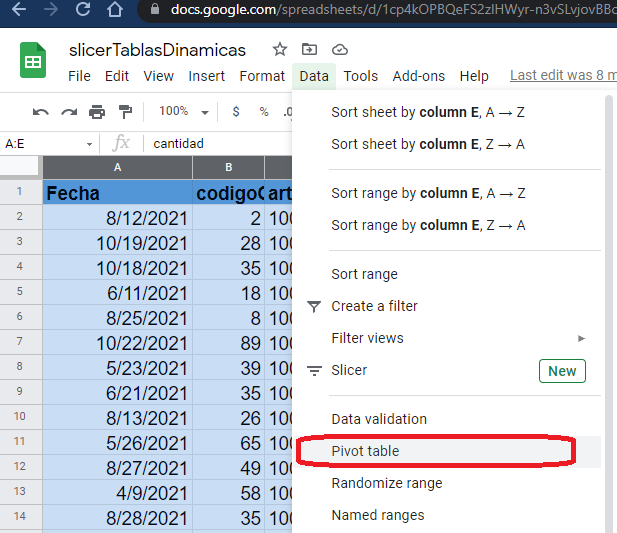Viewport: 617px width, 533px height.
Task: Select column B header
Action: (228, 168)
